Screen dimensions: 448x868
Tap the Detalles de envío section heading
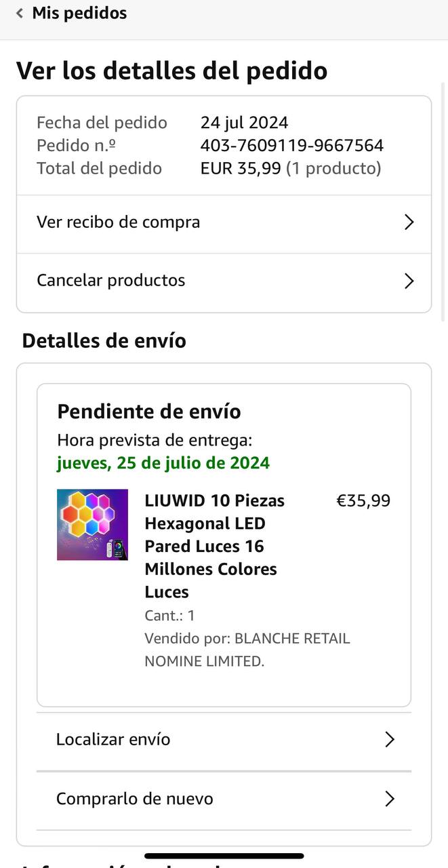104,340
